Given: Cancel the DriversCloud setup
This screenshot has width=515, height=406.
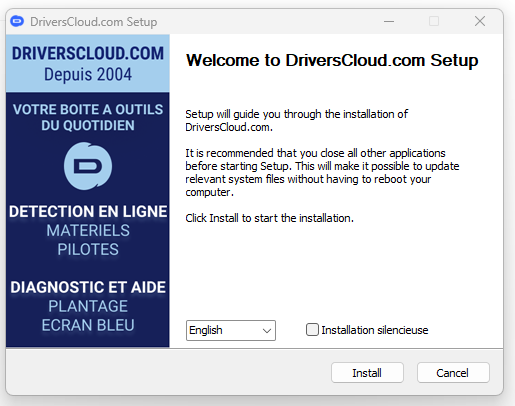Looking at the screenshot, I should (x=453, y=373).
